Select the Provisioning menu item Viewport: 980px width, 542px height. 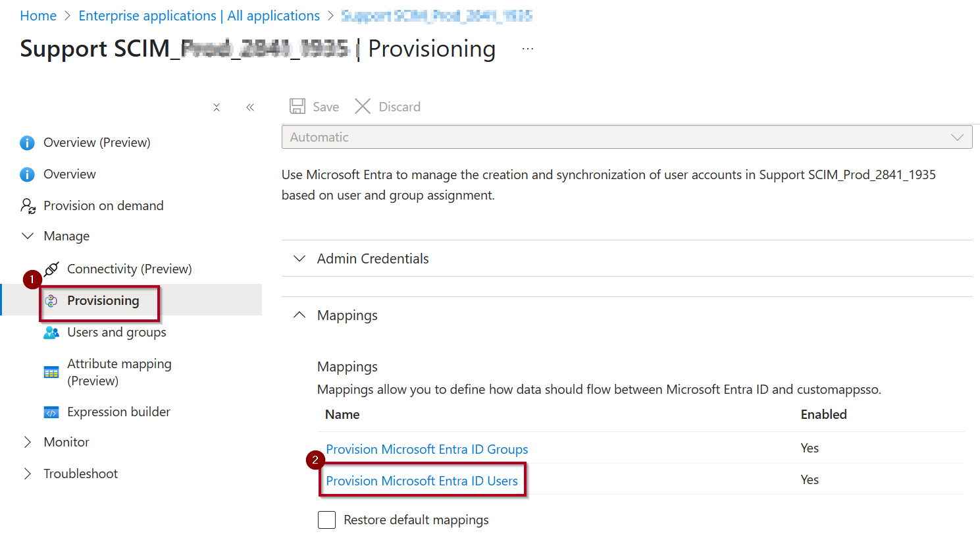click(x=103, y=301)
